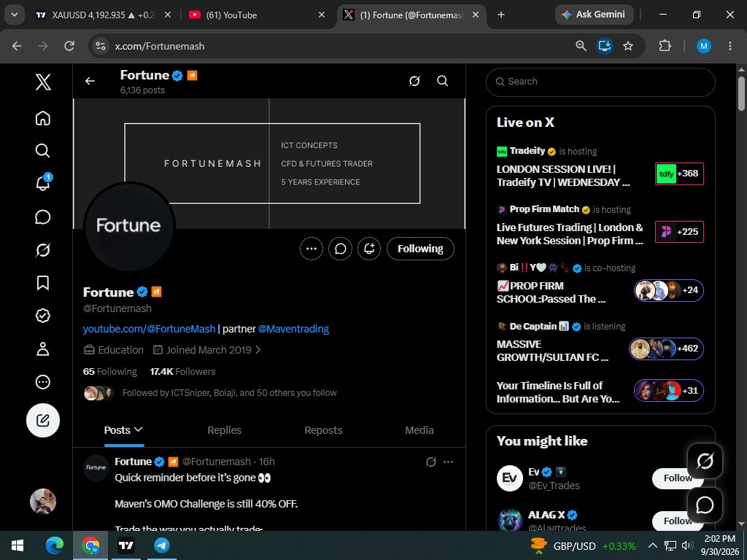Image resolution: width=747 pixels, height=560 pixels.
Task: Search this profile's posts icon
Action: pos(443,81)
